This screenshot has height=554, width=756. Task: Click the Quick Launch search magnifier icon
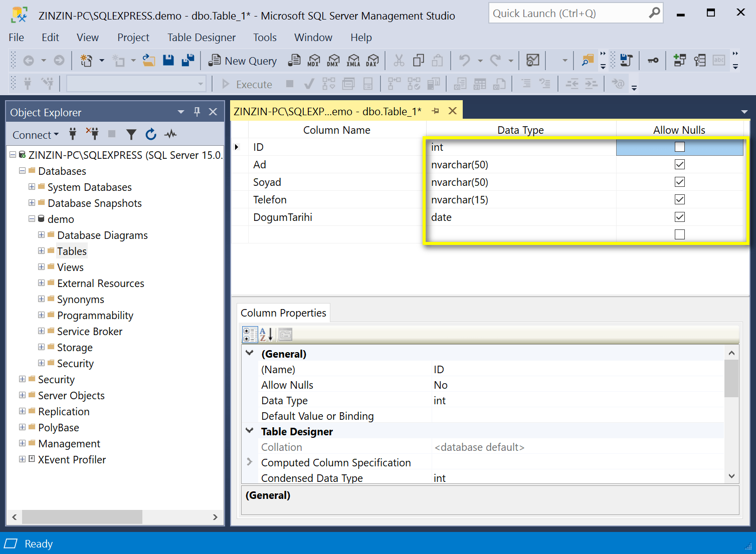654,13
